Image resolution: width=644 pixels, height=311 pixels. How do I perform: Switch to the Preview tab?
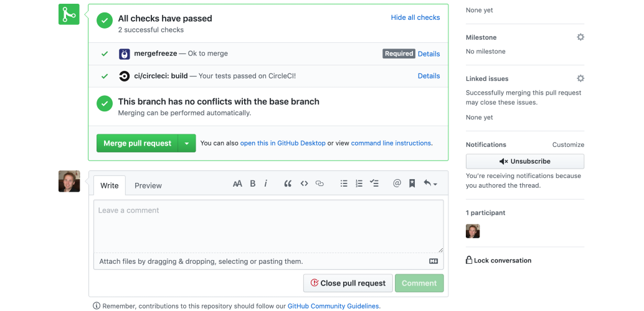[148, 185]
